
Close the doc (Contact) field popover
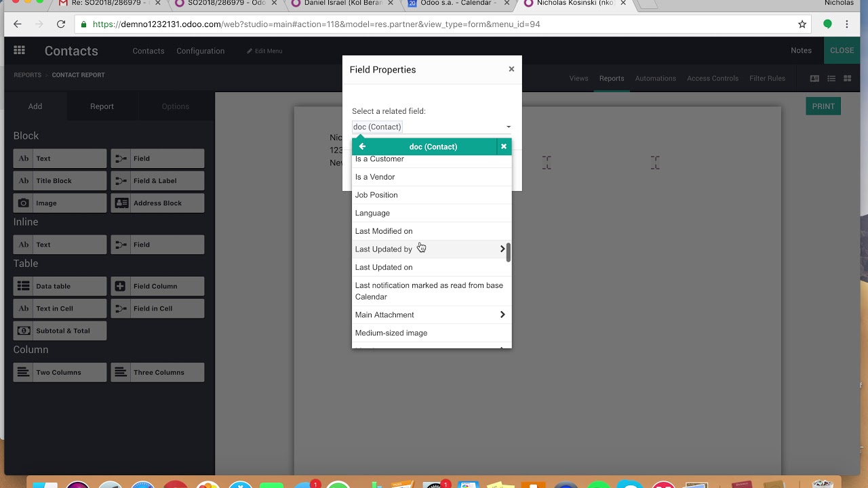coord(504,146)
